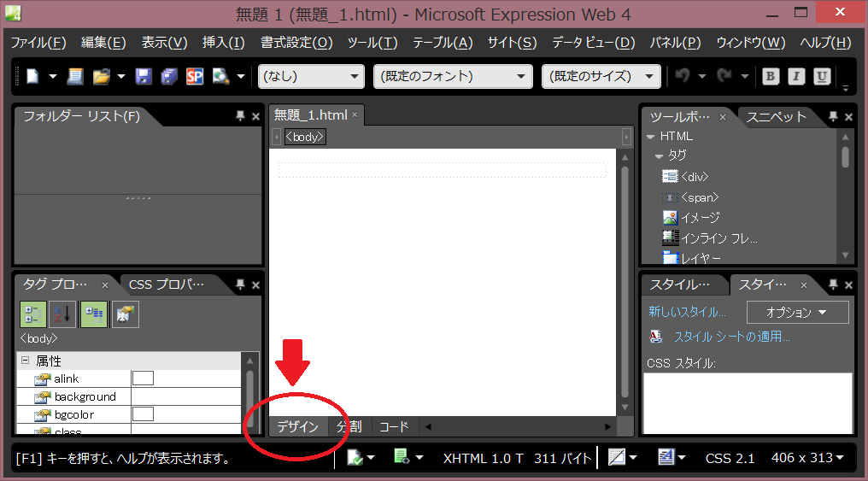The height and width of the screenshot is (481, 868).
Task: Click スタイル シートの適用... link
Action: [x=731, y=337]
